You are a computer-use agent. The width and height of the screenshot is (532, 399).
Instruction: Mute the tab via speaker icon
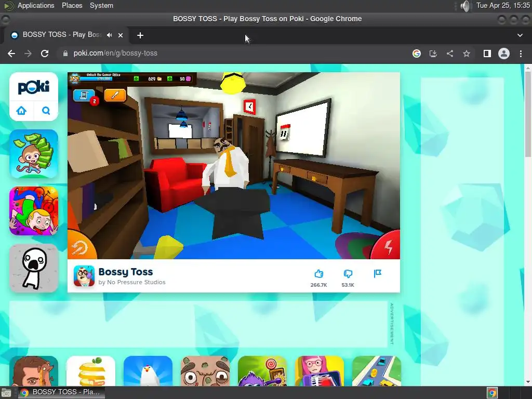coord(109,35)
